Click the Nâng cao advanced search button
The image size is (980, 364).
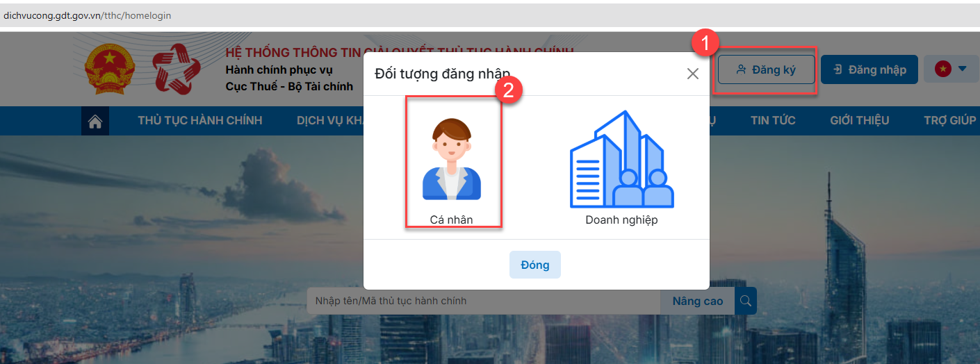(x=698, y=301)
